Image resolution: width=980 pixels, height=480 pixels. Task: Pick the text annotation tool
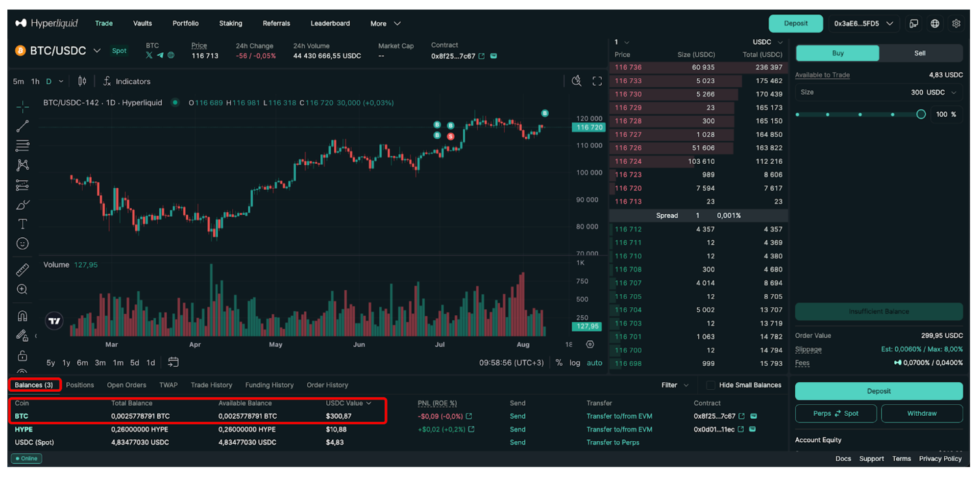tap(23, 224)
